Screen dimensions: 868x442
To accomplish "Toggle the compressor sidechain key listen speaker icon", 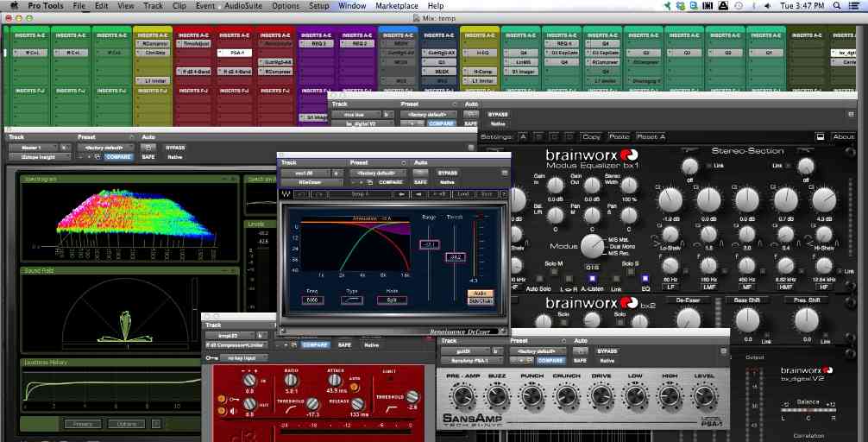I will click(233, 410).
